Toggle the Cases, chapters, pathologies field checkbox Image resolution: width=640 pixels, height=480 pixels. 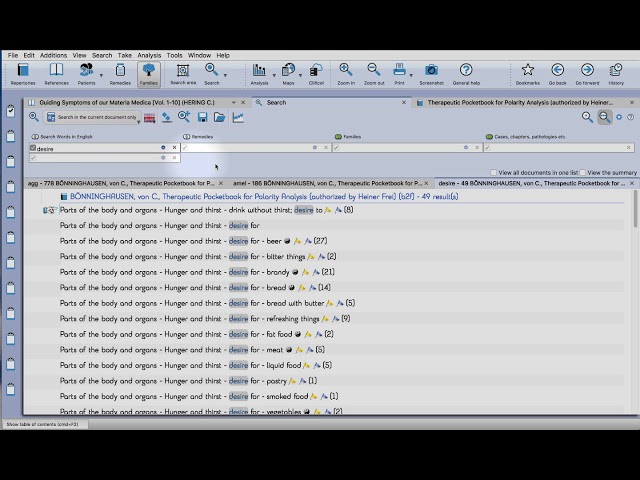point(487,147)
